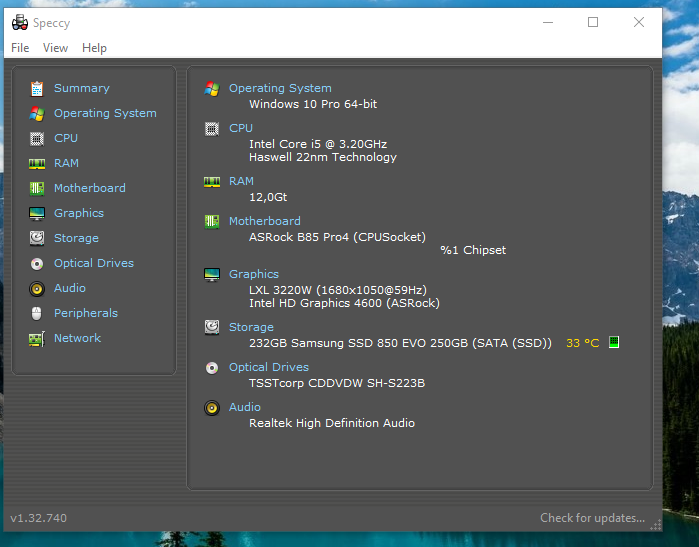Click the Haswell 22nm Technology text
The image size is (699, 547).
tap(323, 157)
